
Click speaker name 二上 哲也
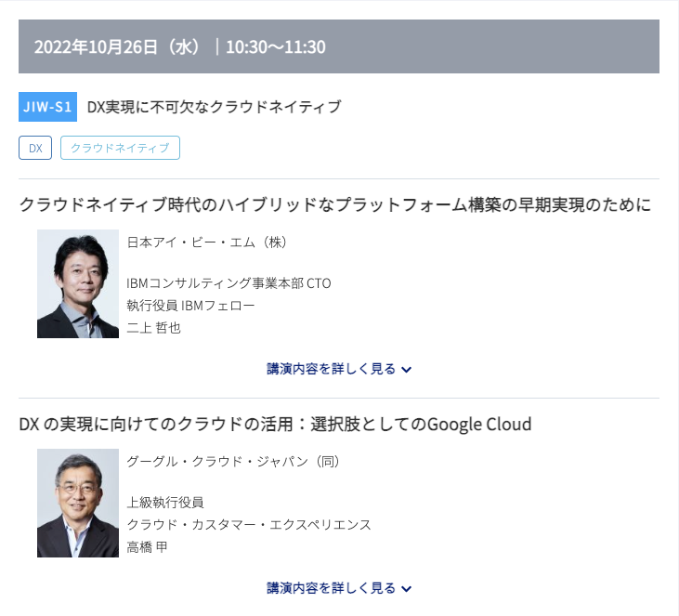click(x=153, y=327)
